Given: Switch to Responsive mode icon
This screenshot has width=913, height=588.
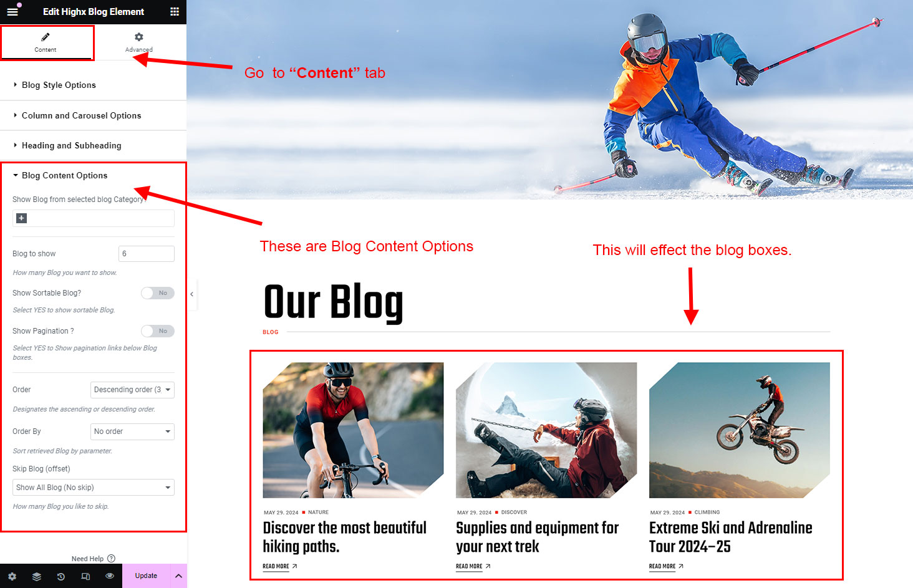Looking at the screenshot, I should pos(85,577).
